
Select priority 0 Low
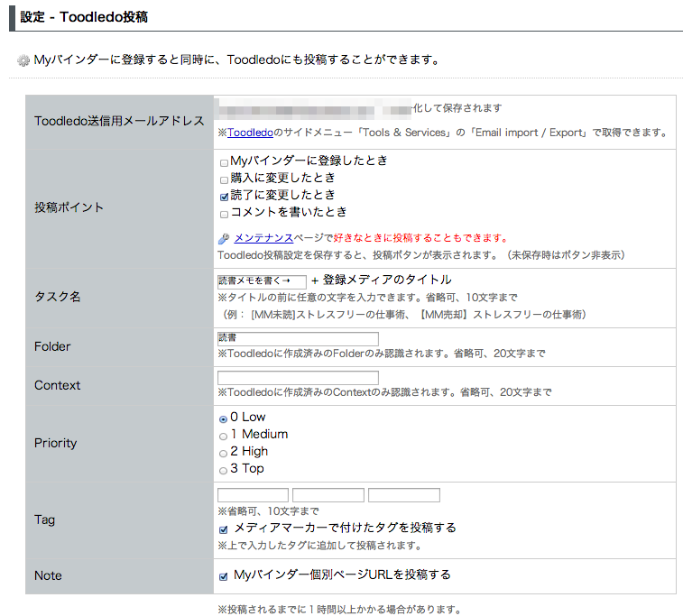223,418
